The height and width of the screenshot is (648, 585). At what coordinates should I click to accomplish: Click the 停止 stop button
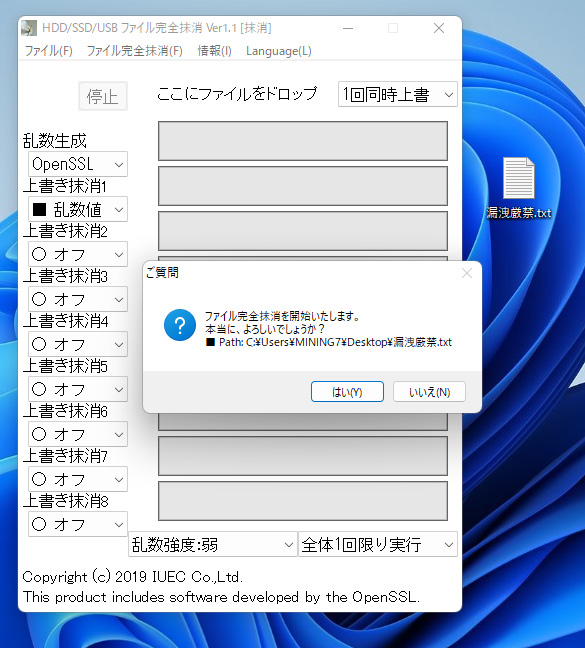click(x=103, y=96)
